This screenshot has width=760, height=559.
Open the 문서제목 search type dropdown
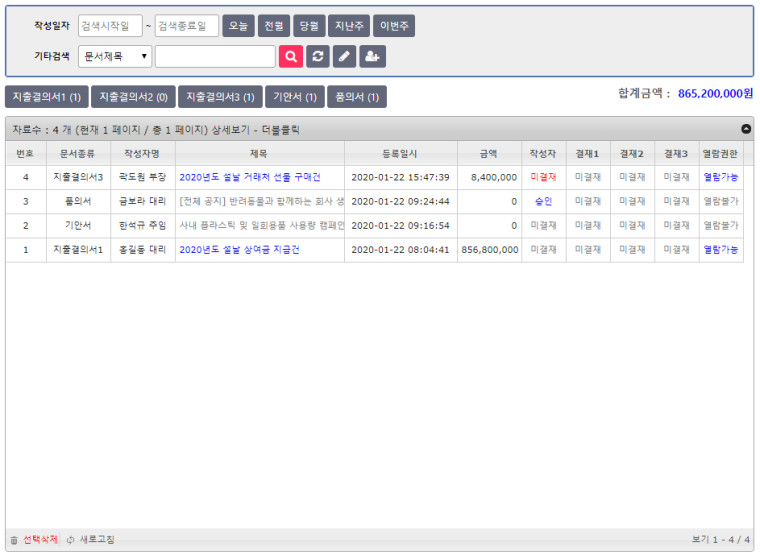coord(115,57)
